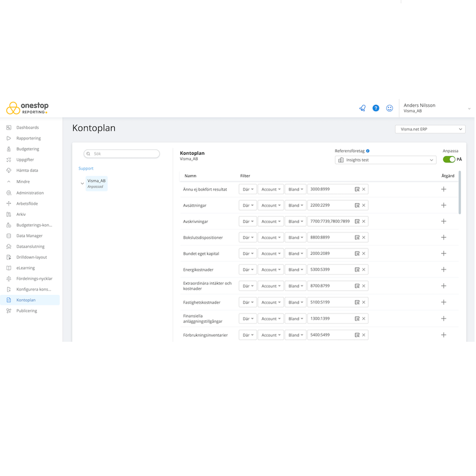The height and width of the screenshot is (476, 476).
Task: Open Account dropdown in Bundet eget kapital row
Action: click(271, 253)
